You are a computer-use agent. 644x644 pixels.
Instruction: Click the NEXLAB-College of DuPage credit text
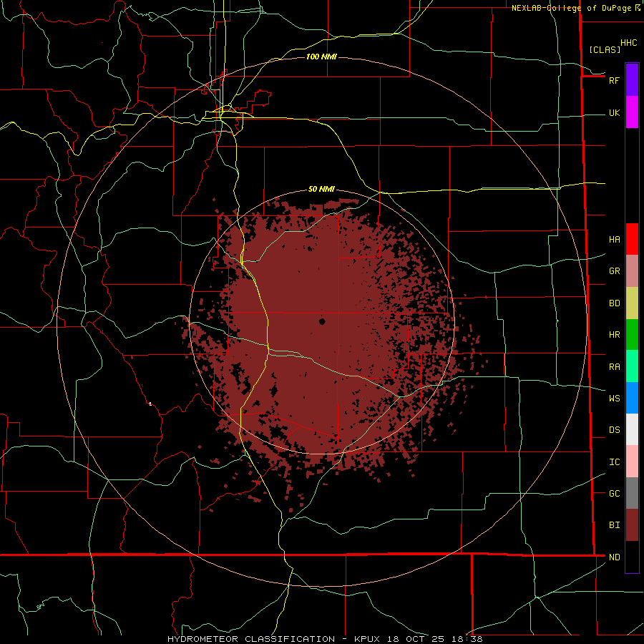pyautogui.click(x=572, y=8)
